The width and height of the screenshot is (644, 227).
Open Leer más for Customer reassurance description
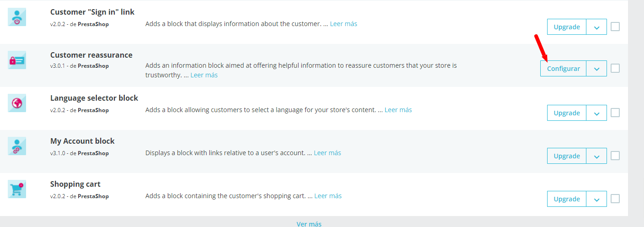[x=204, y=75]
